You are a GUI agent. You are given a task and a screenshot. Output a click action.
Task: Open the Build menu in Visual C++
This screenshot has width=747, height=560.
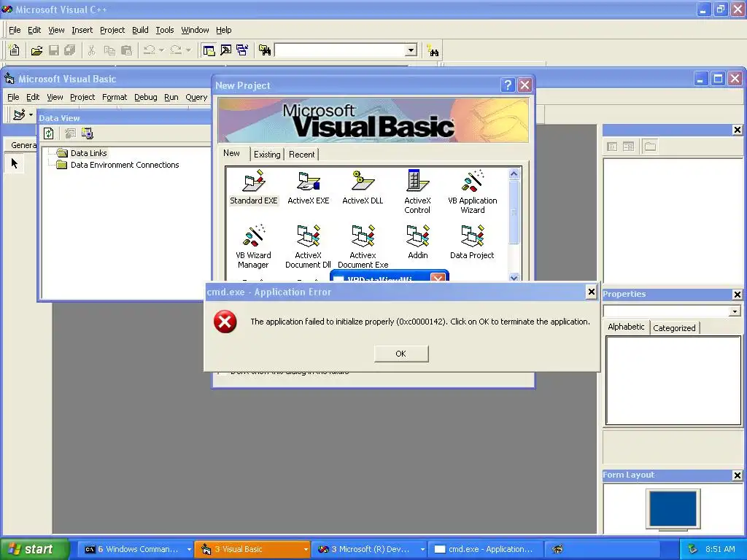pos(140,30)
